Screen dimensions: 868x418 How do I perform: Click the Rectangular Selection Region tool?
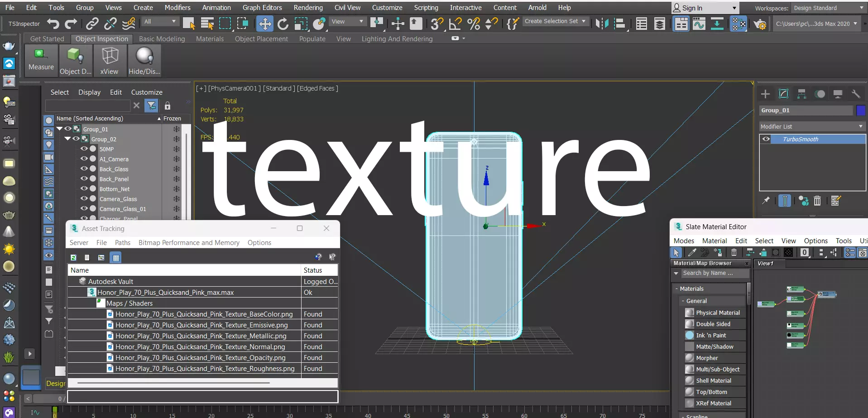tap(225, 24)
